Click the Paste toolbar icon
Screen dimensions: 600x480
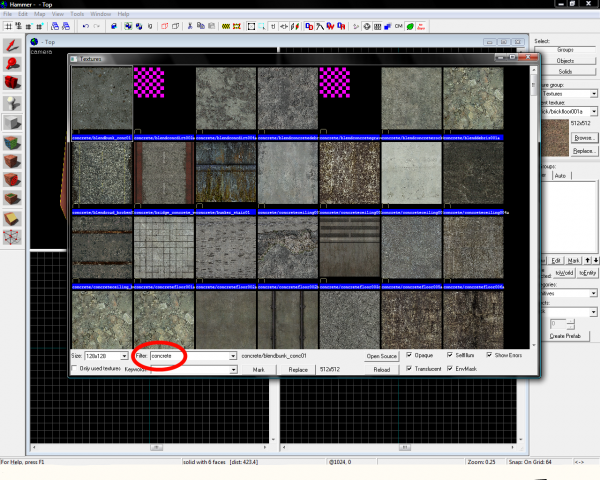[x=211, y=26]
